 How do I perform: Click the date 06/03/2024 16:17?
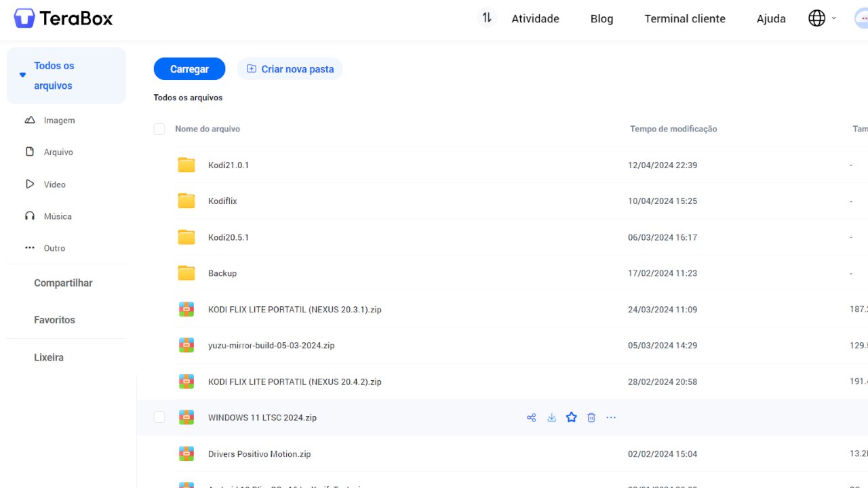point(663,237)
